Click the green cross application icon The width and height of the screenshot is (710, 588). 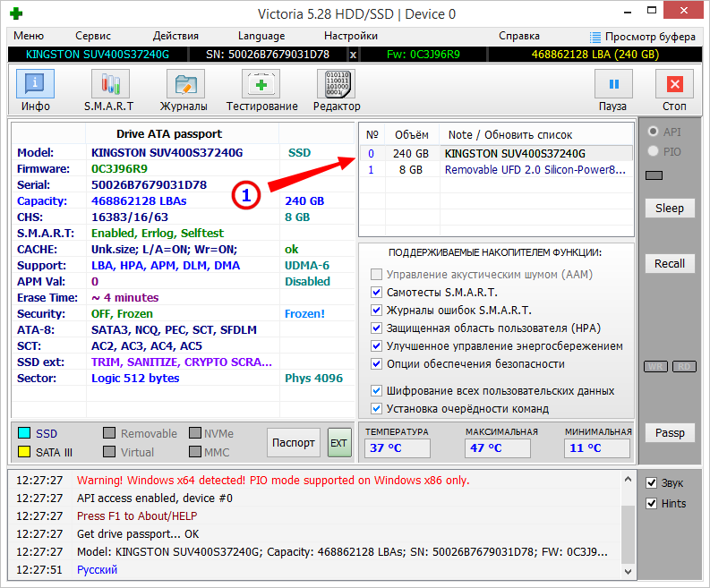point(16,13)
